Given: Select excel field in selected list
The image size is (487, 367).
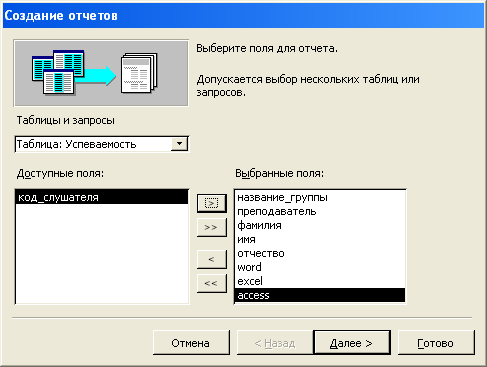Looking at the screenshot, I should coord(320,281).
